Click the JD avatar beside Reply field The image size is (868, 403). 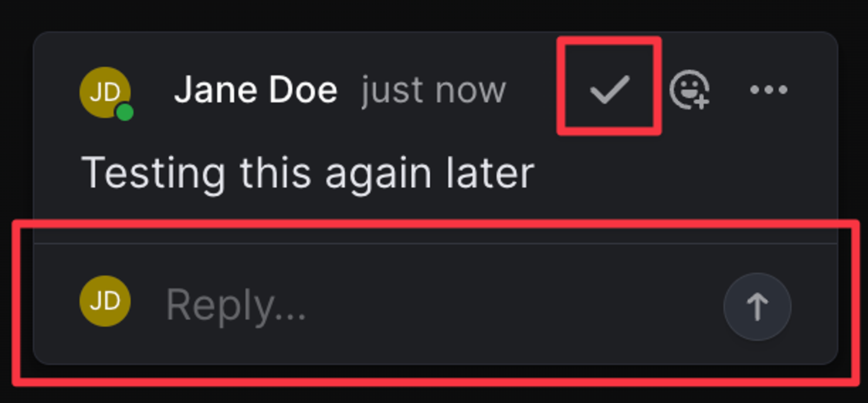pos(105,301)
